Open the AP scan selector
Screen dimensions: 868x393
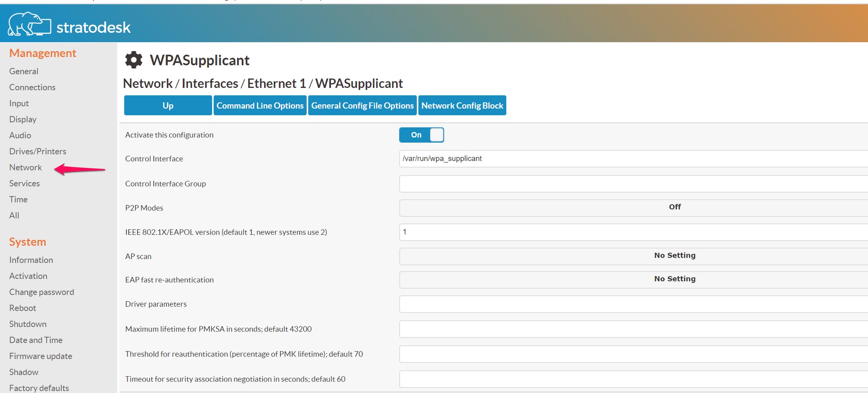[x=631, y=255]
